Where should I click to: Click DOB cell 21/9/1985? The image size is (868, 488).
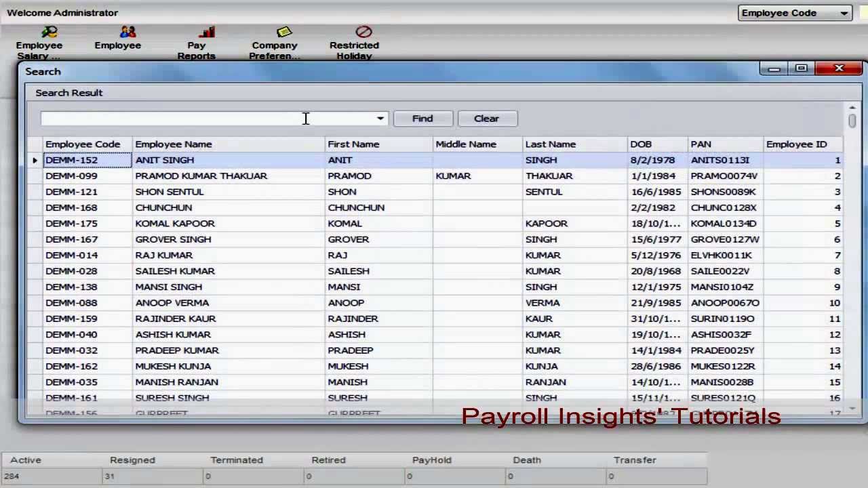click(x=658, y=303)
